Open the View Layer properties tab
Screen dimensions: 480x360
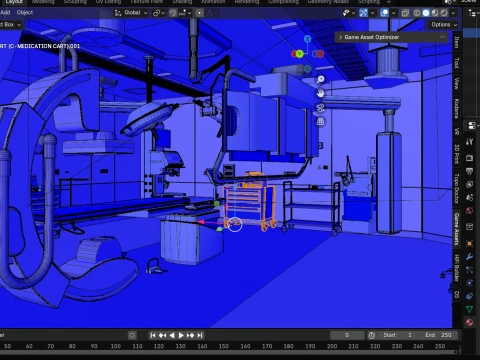(x=470, y=184)
